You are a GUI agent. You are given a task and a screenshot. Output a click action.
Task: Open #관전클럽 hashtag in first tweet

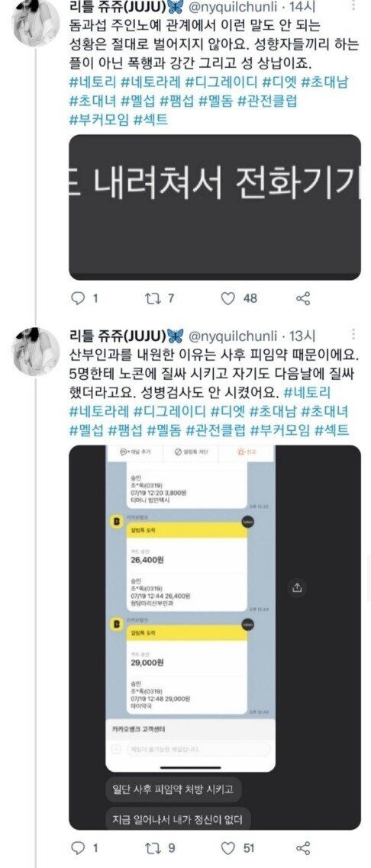pos(269,101)
